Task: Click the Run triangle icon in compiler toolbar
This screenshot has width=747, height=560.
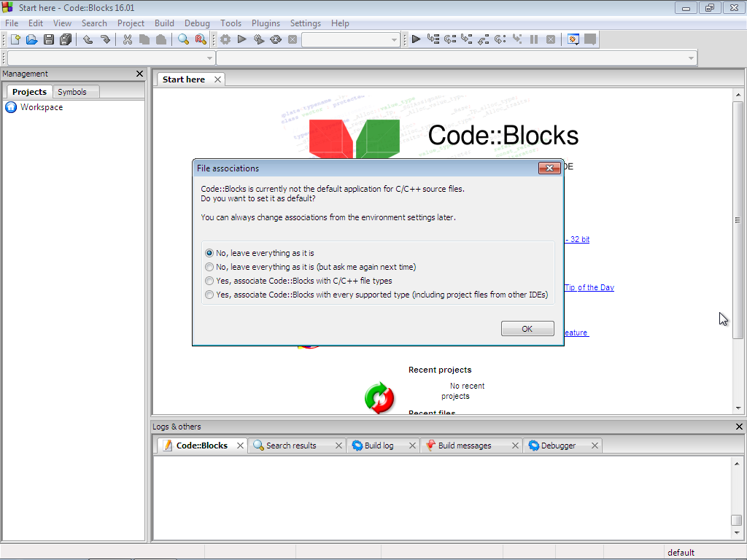Action: pos(242,39)
